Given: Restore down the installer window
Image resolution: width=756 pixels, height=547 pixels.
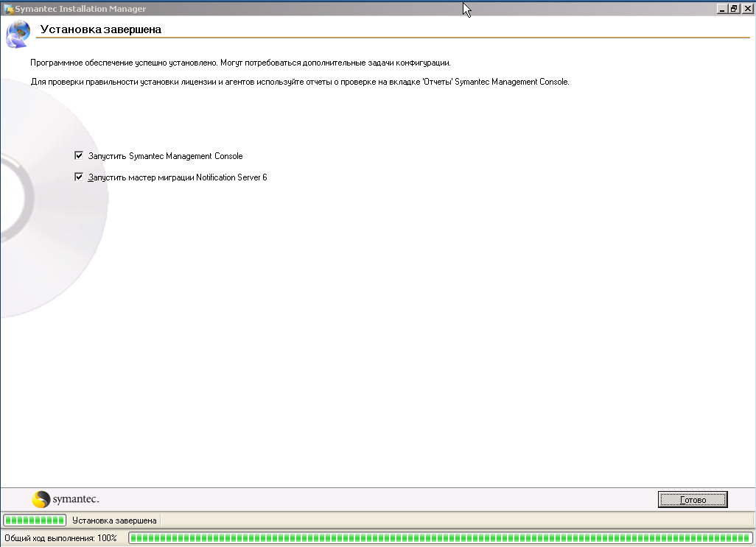Looking at the screenshot, I should click(734, 9).
